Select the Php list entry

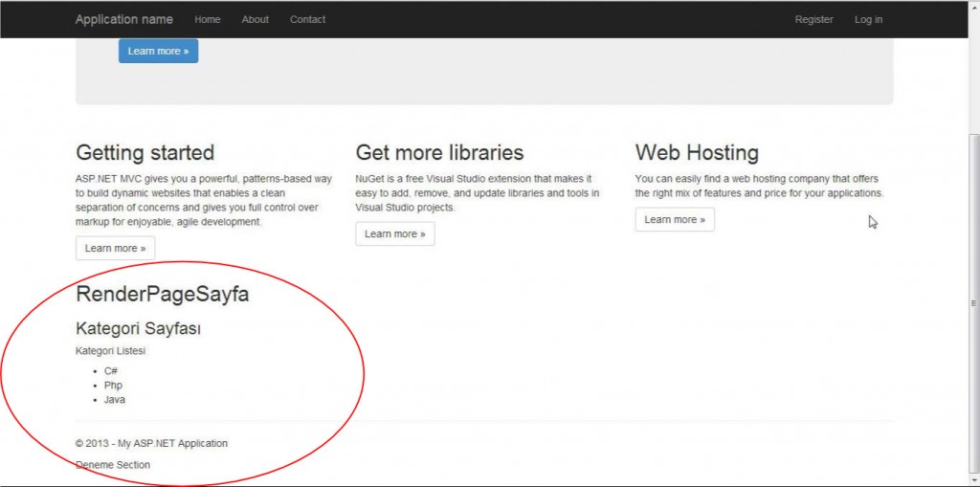pos(113,386)
